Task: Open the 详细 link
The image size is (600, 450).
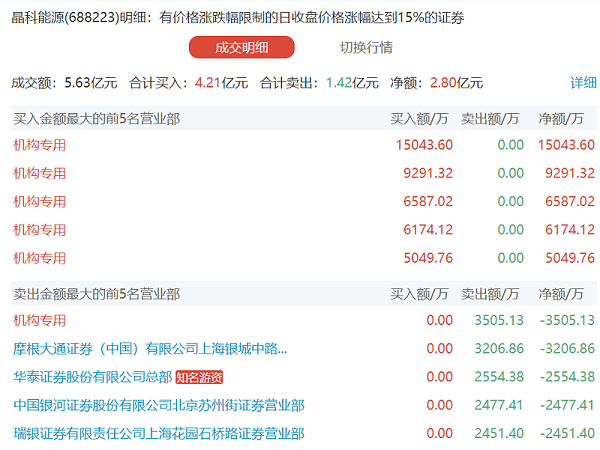Action: tap(583, 83)
